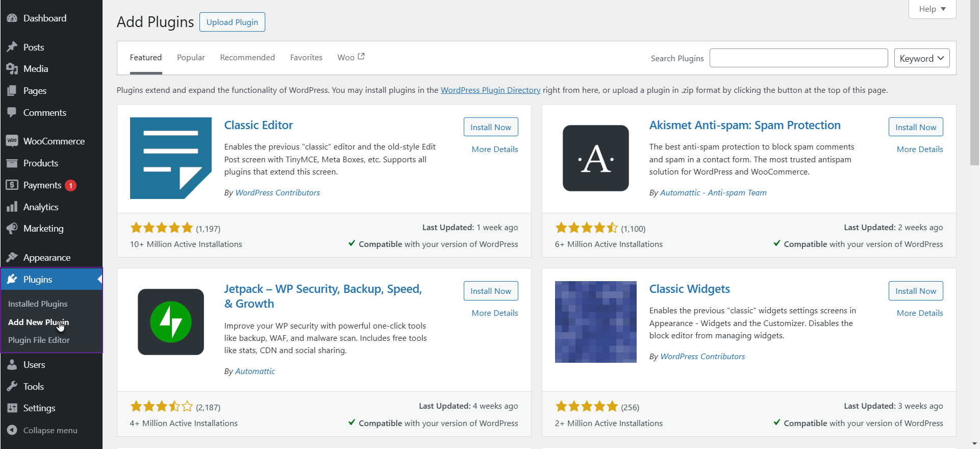Click the Search Plugins text field
Viewport: 980px width, 449px height.
798,58
